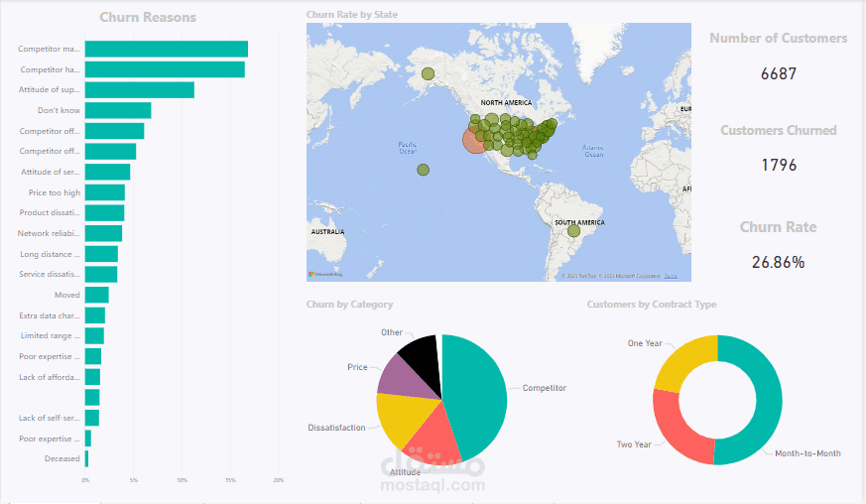Select the green bubble over Alaska

(428, 73)
